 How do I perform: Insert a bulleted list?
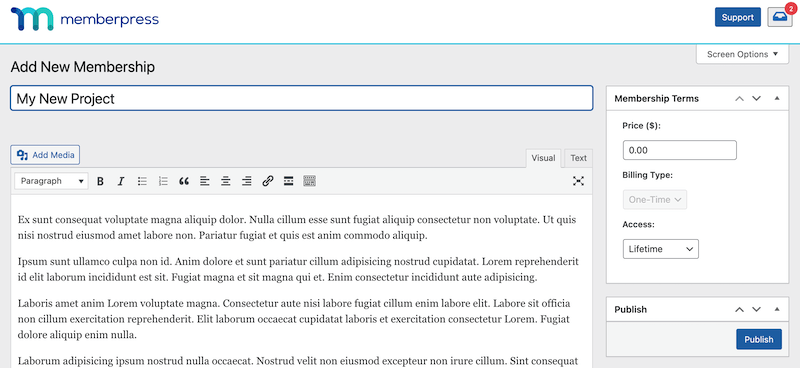click(142, 181)
